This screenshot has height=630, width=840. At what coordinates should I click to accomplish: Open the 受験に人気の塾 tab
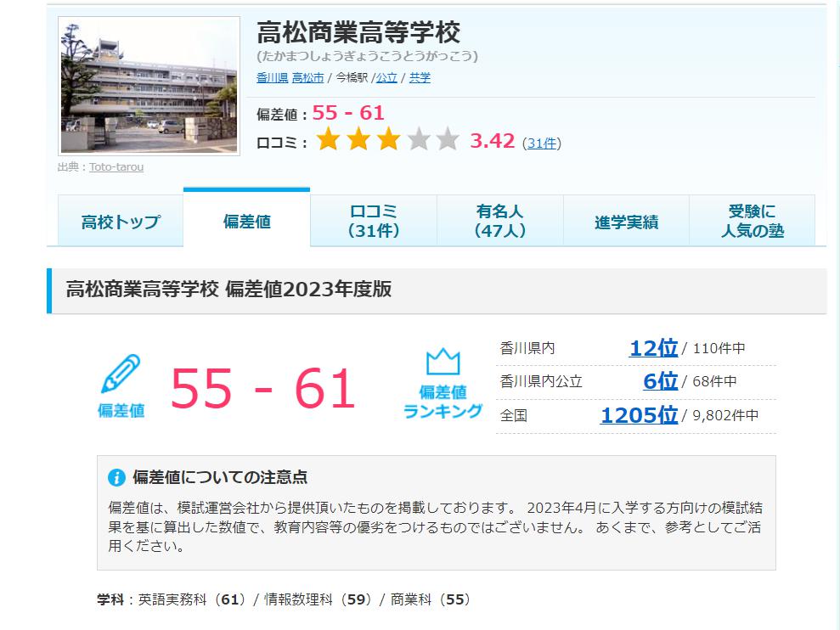(x=752, y=222)
